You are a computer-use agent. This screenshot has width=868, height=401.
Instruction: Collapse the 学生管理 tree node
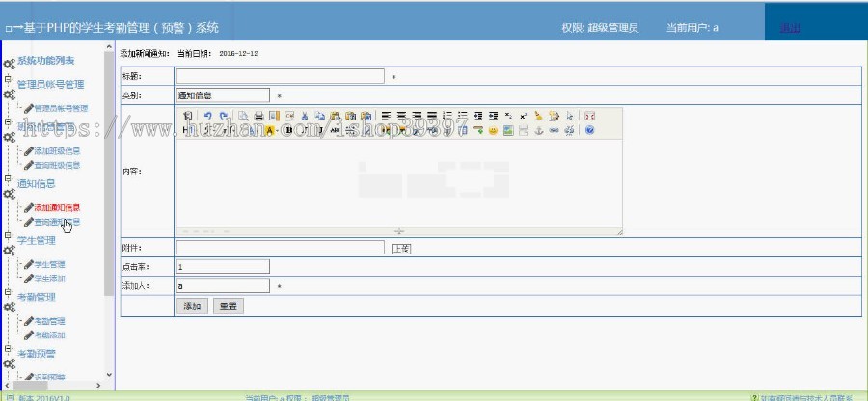(8, 235)
